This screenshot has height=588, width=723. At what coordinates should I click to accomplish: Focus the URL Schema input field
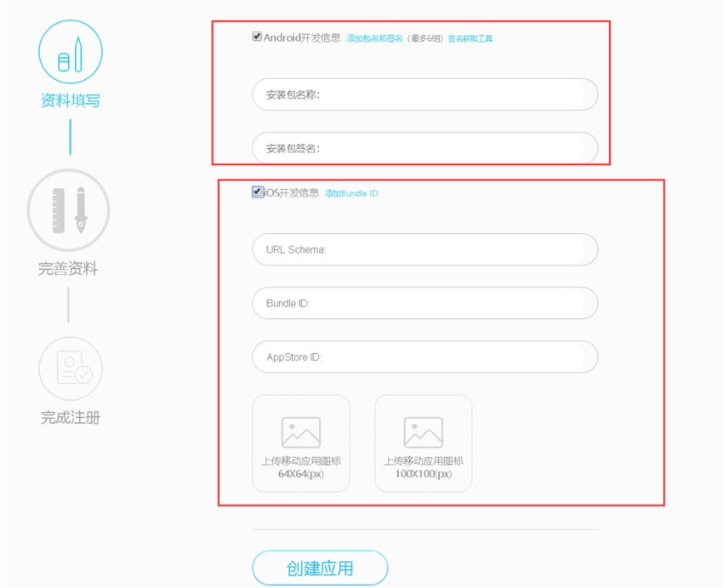(x=425, y=249)
